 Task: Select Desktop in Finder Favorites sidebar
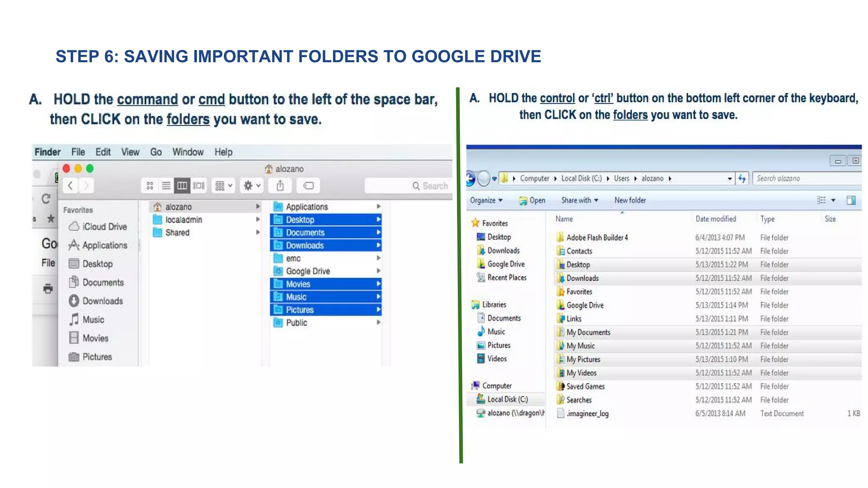tap(91, 264)
